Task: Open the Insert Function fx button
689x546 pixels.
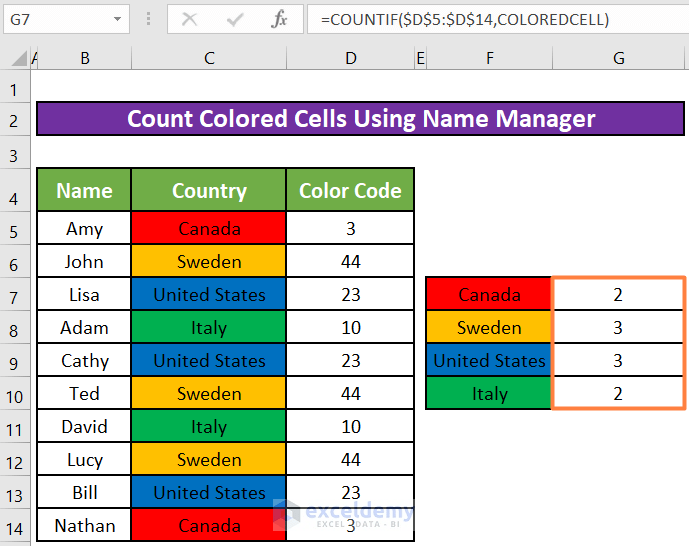Action: 279,19
